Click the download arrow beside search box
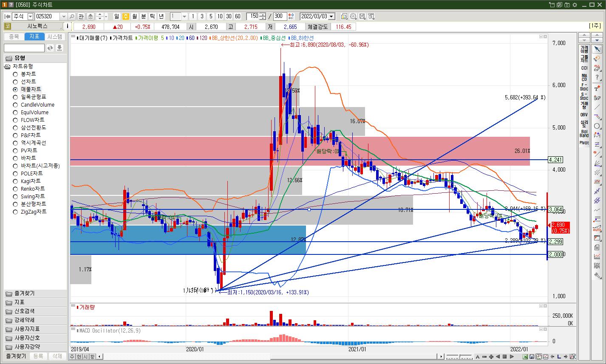 pyautogui.click(x=59, y=48)
